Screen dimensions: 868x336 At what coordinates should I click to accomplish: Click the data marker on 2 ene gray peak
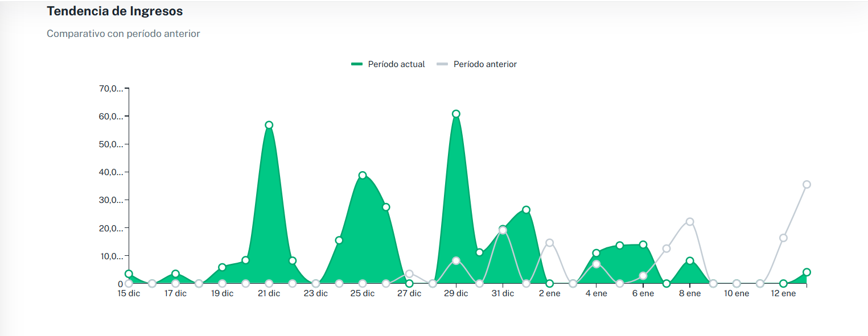tap(549, 242)
